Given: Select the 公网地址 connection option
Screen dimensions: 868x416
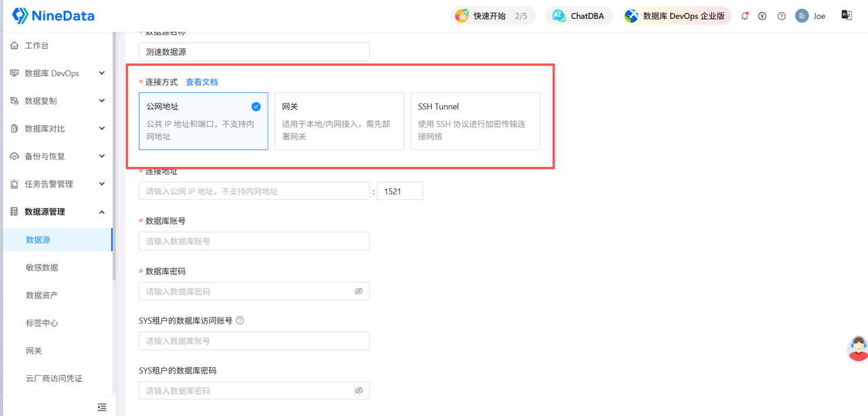Looking at the screenshot, I should (x=203, y=121).
